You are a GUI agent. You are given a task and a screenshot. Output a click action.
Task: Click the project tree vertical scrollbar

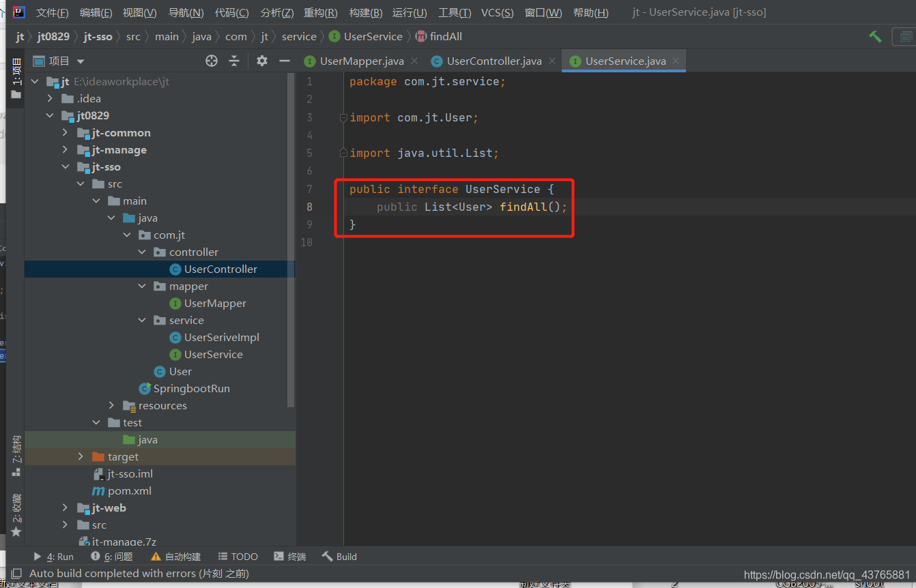(291, 239)
